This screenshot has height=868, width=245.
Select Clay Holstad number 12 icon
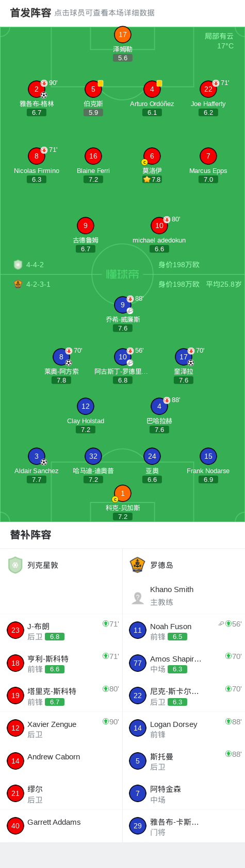pos(86,406)
